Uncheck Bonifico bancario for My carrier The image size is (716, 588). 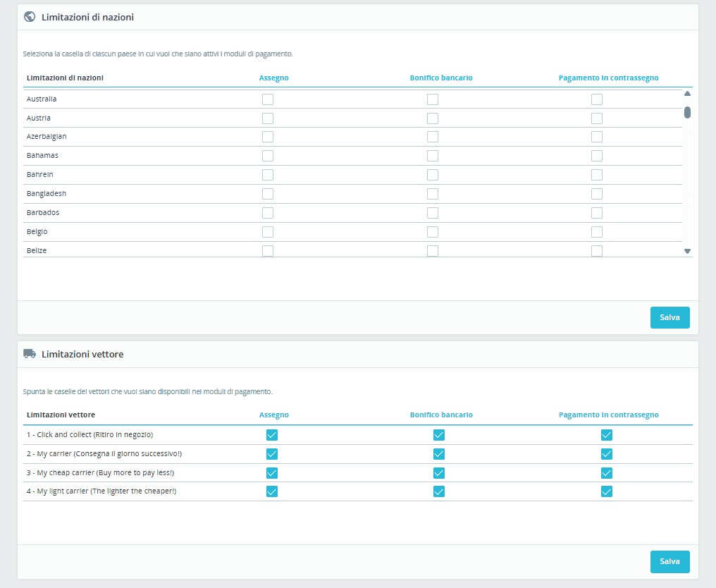[x=439, y=454]
